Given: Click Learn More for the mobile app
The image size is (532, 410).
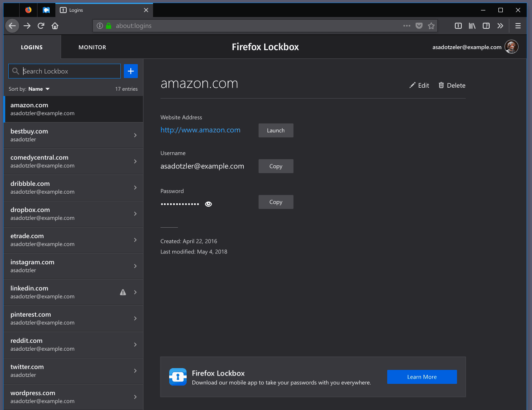Looking at the screenshot, I should [x=421, y=377].
